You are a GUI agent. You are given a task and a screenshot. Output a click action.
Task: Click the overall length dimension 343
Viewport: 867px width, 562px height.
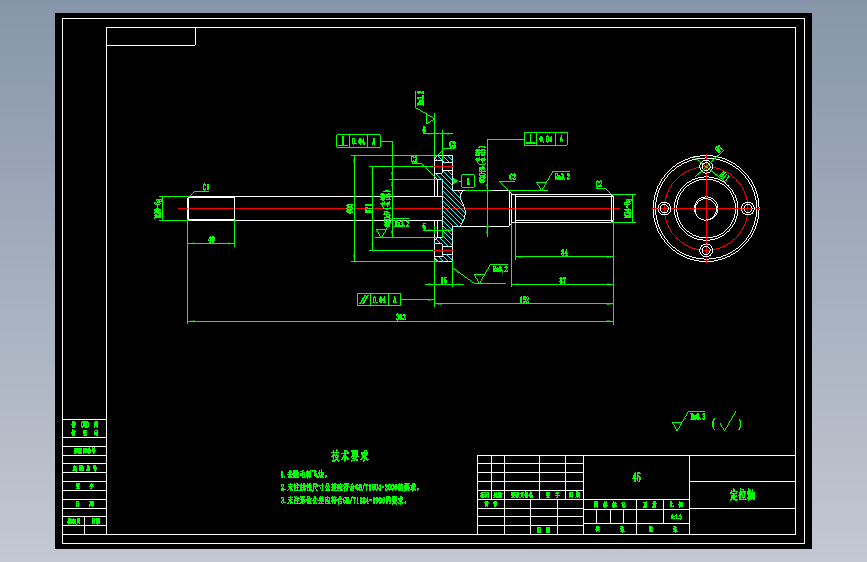point(401,317)
